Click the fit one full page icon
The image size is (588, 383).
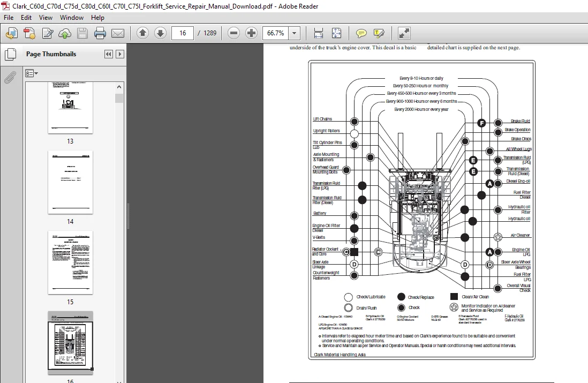pyautogui.click(x=336, y=33)
